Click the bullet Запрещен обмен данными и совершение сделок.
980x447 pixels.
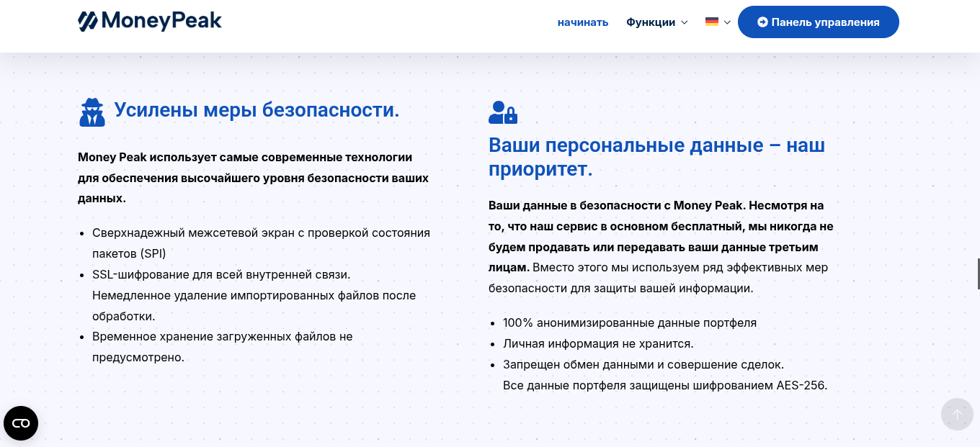click(643, 365)
